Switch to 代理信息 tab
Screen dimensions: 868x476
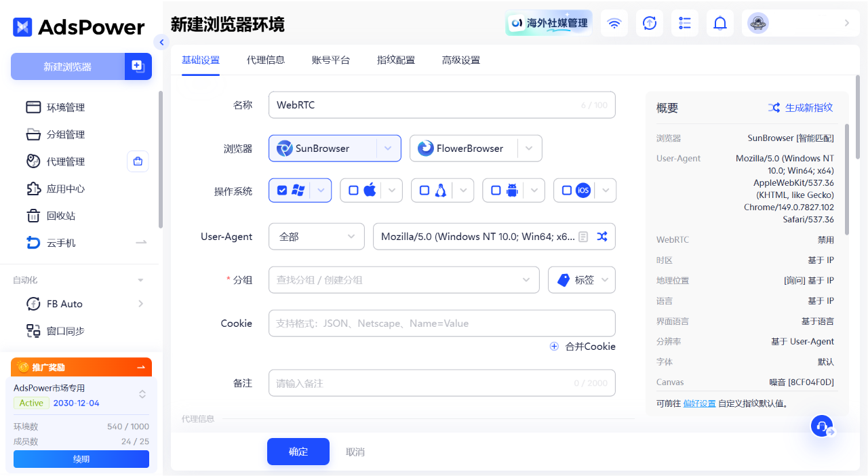click(266, 60)
